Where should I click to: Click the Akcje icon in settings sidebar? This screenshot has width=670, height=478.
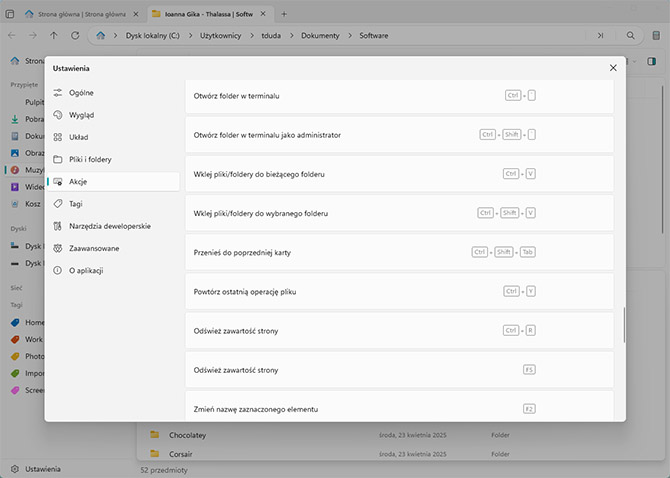tap(58, 182)
